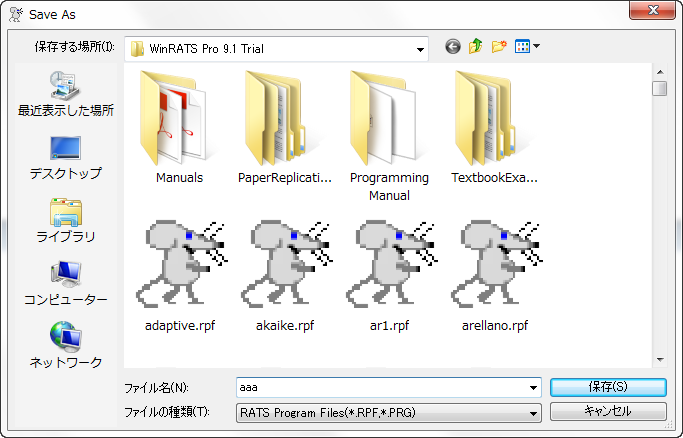Go up one folder level
This screenshot has width=683, height=438.
[476, 46]
